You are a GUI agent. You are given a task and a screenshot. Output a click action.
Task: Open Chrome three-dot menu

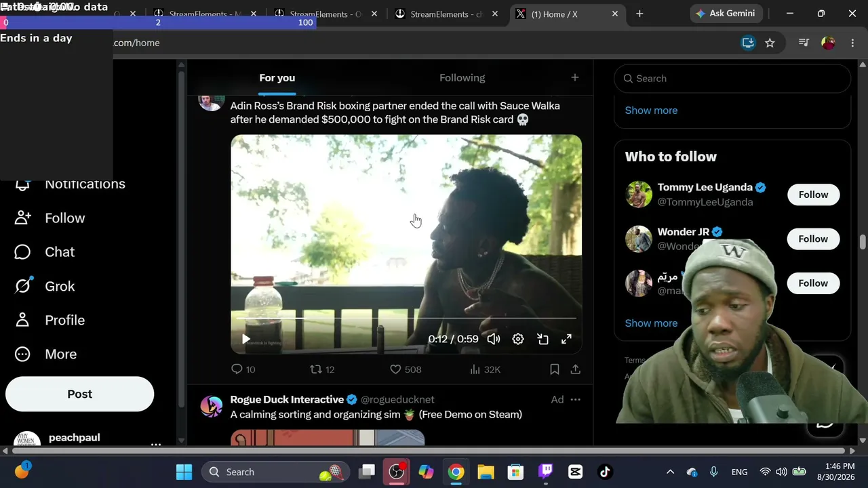[x=852, y=43]
